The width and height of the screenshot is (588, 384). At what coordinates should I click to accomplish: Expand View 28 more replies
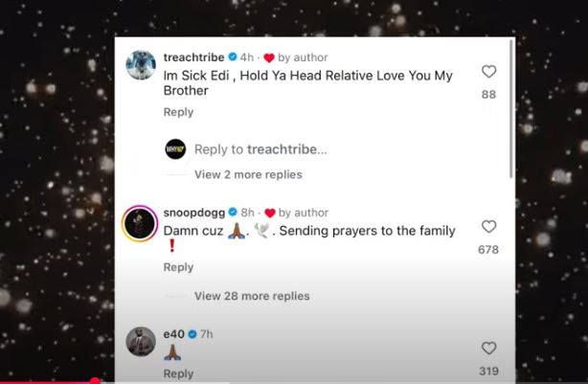click(252, 296)
